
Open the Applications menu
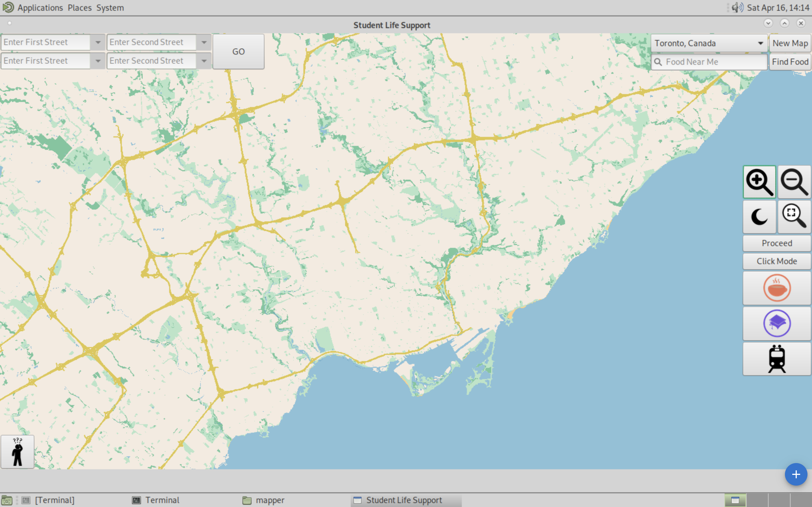click(x=40, y=7)
